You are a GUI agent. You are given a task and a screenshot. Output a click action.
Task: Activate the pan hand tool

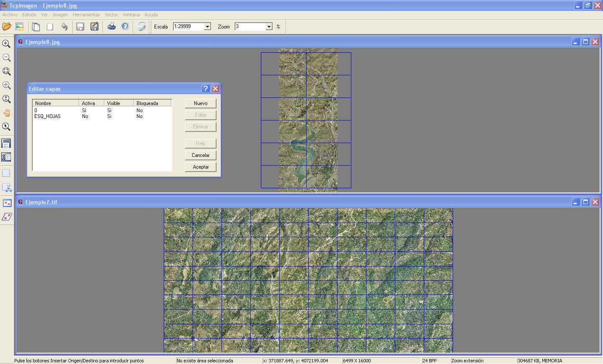click(x=6, y=113)
